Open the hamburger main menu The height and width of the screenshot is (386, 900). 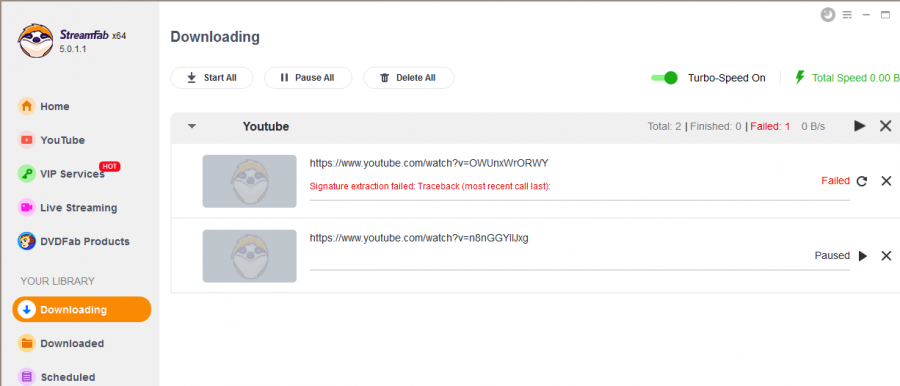847,15
